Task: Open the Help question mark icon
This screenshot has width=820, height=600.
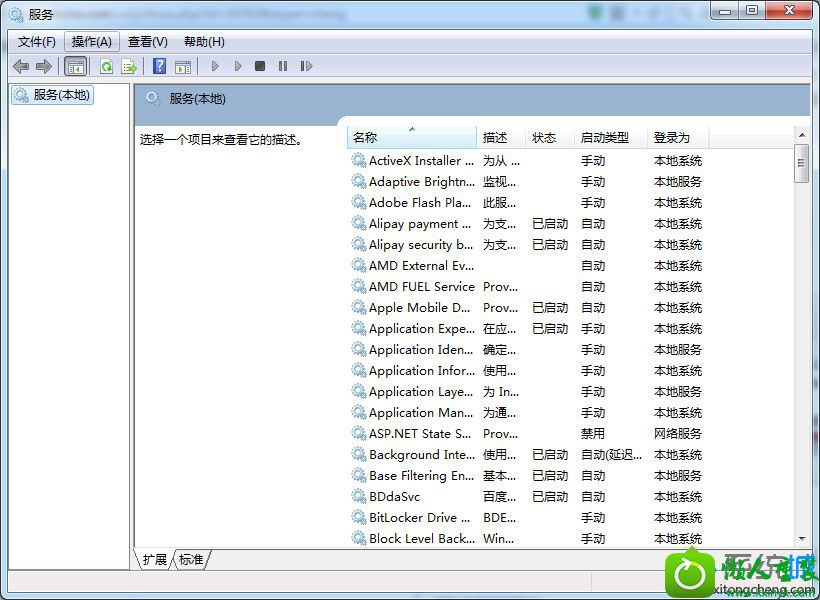Action: tap(160, 66)
